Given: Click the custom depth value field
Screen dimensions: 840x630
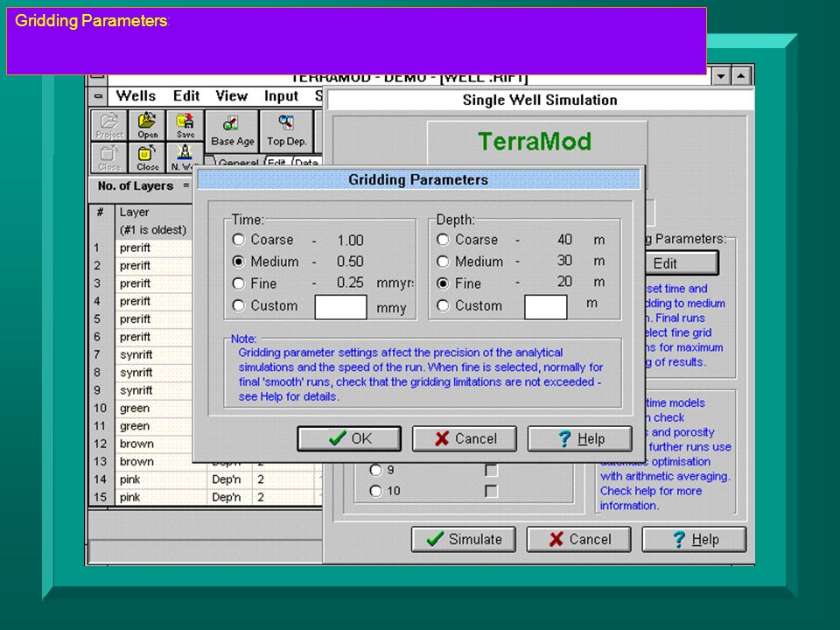Looking at the screenshot, I should 546,307.
